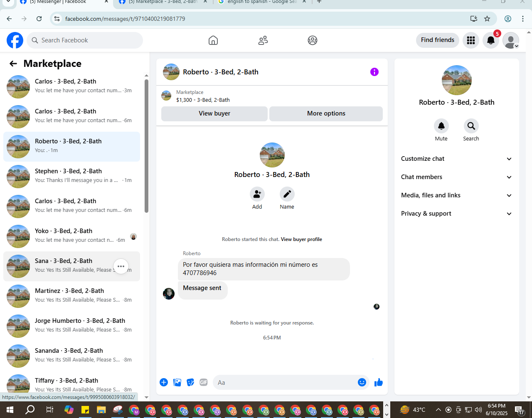Image resolution: width=532 pixels, height=418 pixels.
Task: Open Chrome tab search dropdown
Action: (x=8, y=2)
